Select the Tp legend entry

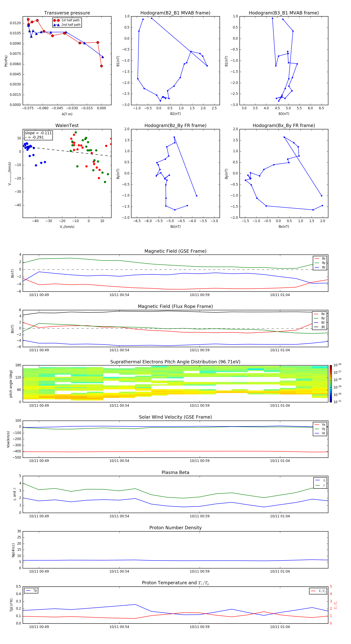(x=31, y=591)
